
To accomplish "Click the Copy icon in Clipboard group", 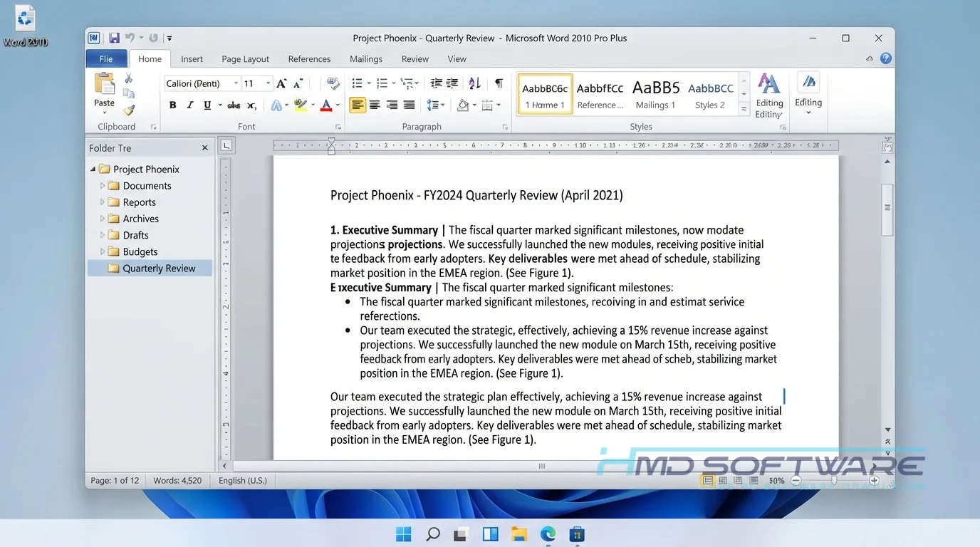I will pos(129,94).
